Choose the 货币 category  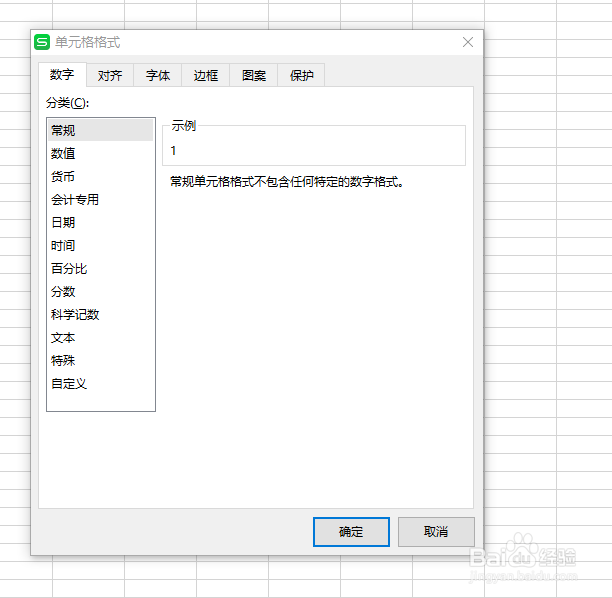[101, 176]
